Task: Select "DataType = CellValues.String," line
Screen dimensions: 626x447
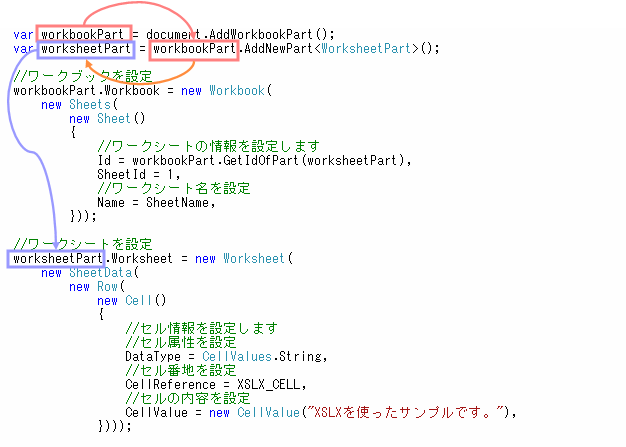Action: point(226,356)
